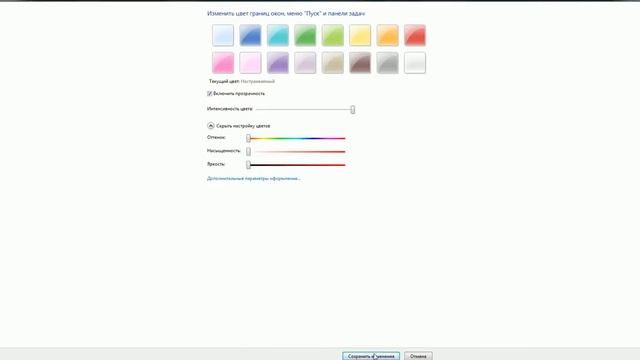The height and width of the screenshot is (360, 640).
Task: Choose the pale lavender color swatch
Action: (x=305, y=62)
